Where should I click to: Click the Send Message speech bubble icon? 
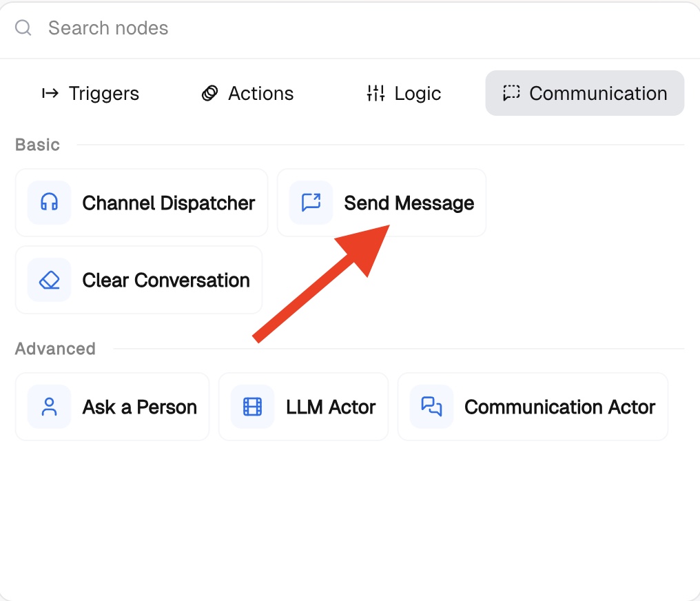pos(311,203)
